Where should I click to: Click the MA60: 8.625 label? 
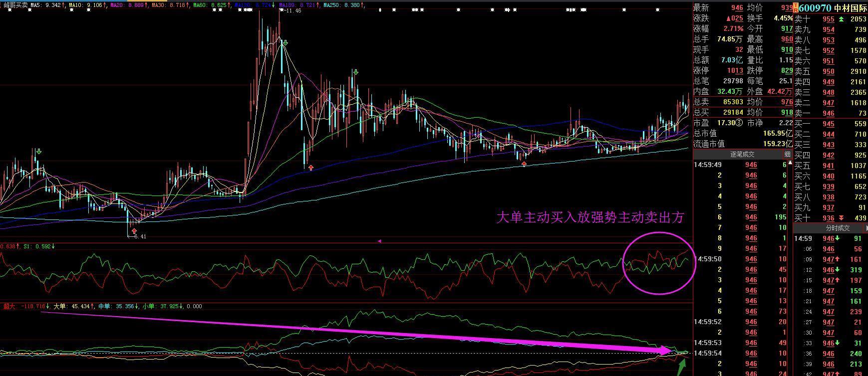(212, 5)
